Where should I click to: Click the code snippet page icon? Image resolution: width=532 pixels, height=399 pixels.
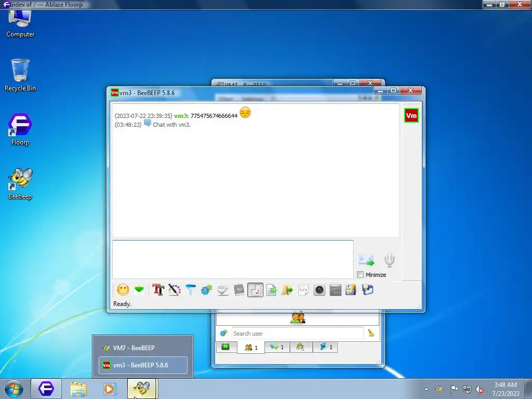click(303, 290)
